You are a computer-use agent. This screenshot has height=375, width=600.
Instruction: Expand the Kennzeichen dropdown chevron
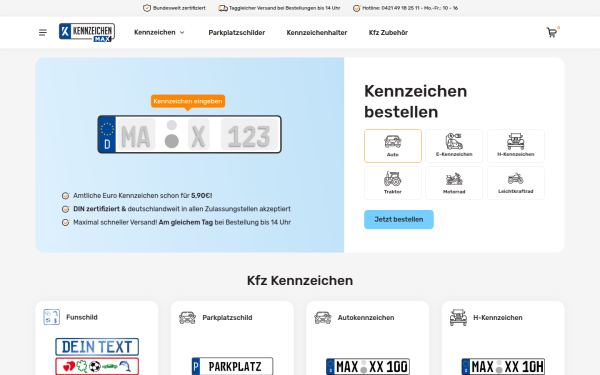click(182, 33)
